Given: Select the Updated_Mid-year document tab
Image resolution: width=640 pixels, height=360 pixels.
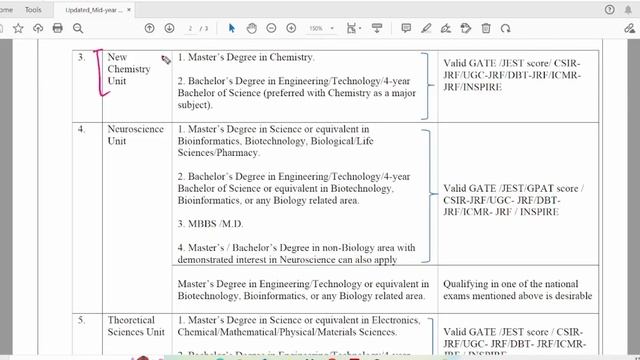Looking at the screenshot, I should (x=93, y=10).
